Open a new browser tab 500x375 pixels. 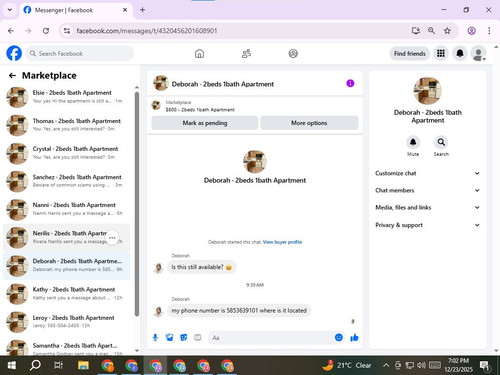pos(142,10)
